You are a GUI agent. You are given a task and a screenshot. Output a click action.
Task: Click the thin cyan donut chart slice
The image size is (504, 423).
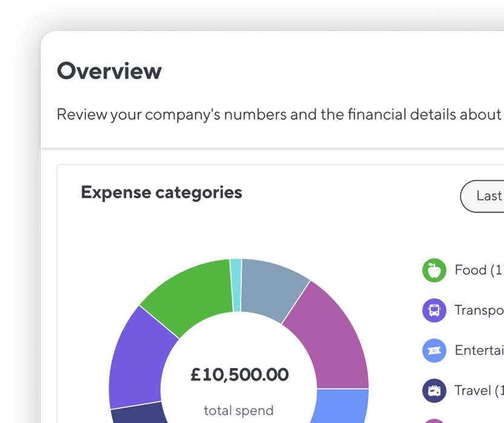(x=236, y=285)
